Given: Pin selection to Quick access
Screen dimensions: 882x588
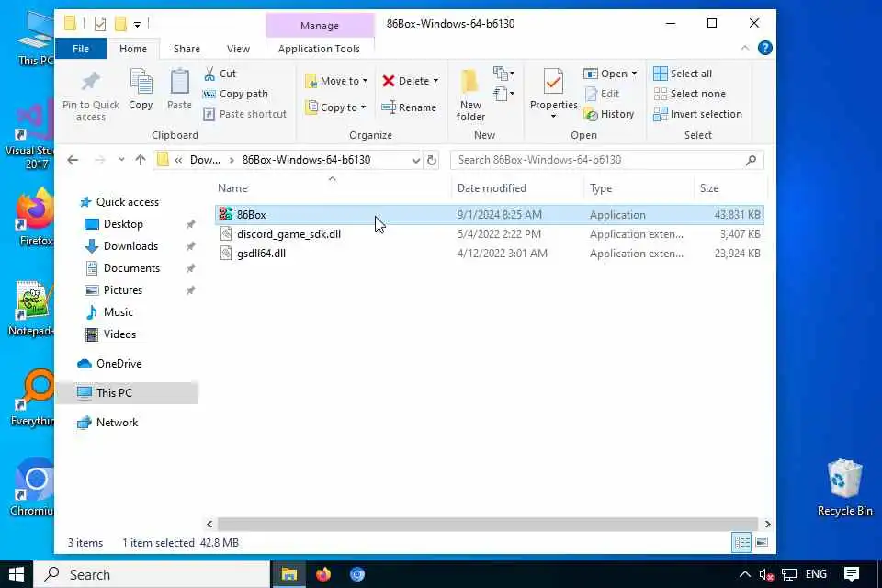Looking at the screenshot, I should click(x=91, y=96).
